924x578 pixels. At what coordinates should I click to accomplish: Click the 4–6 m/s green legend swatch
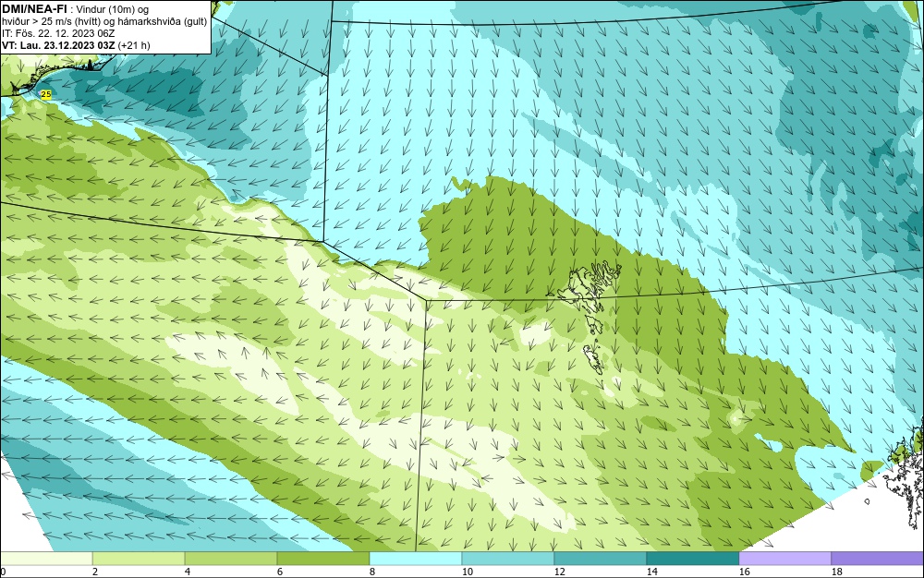(x=231, y=558)
